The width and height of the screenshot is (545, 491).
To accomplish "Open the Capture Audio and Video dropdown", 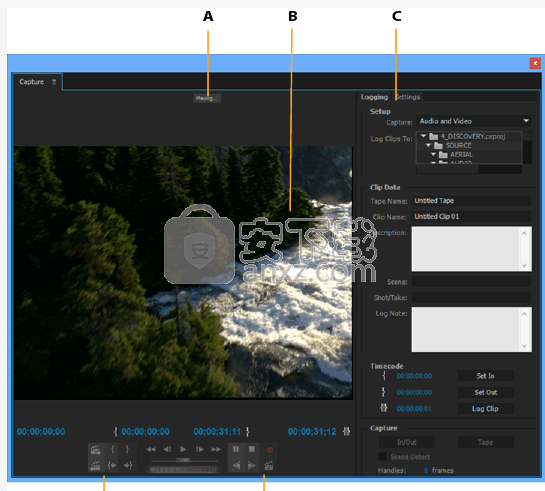I will point(473,121).
